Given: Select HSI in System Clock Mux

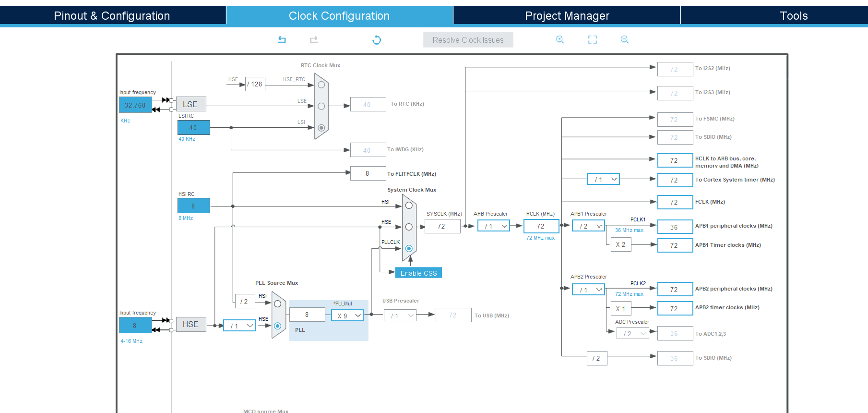Looking at the screenshot, I should [409, 206].
